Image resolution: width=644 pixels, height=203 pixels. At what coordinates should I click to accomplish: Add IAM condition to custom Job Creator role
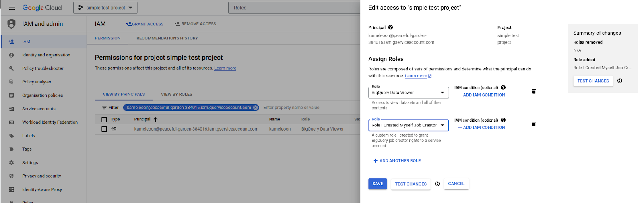[481, 128]
